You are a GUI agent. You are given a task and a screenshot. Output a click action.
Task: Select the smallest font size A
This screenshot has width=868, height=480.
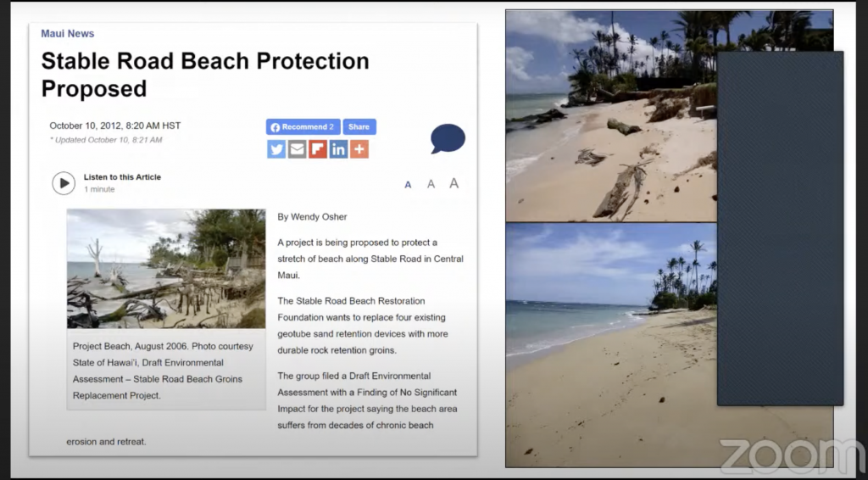click(x=408, y=185)
